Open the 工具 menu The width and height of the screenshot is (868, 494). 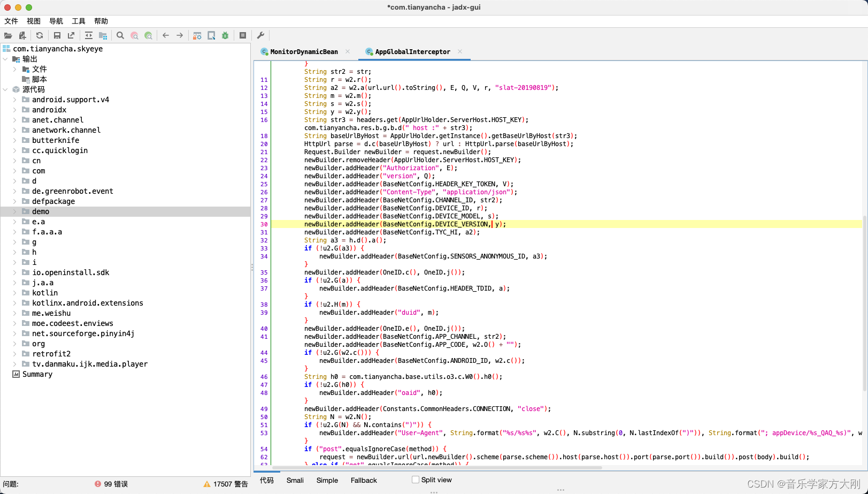coord(79,21)
